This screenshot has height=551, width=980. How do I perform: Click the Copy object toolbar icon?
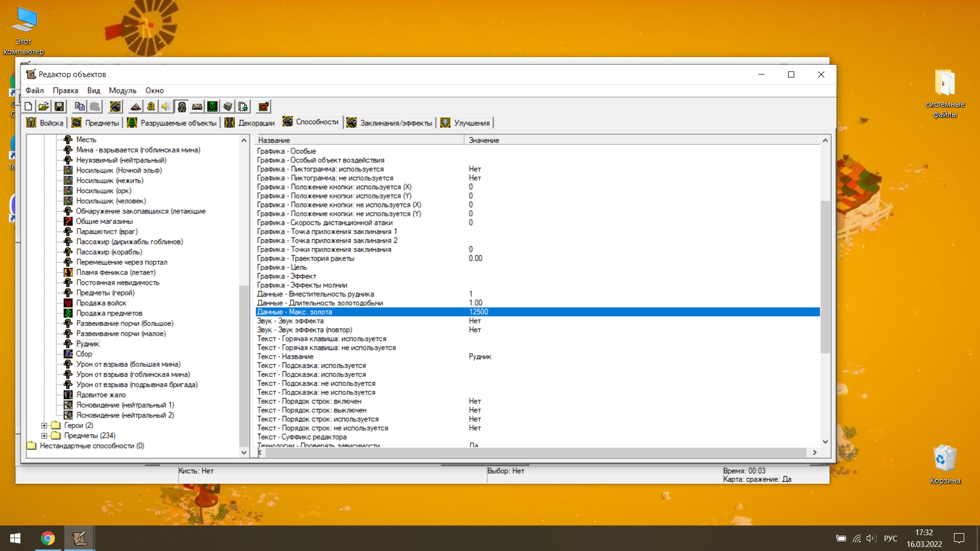(x=80, y=107)
